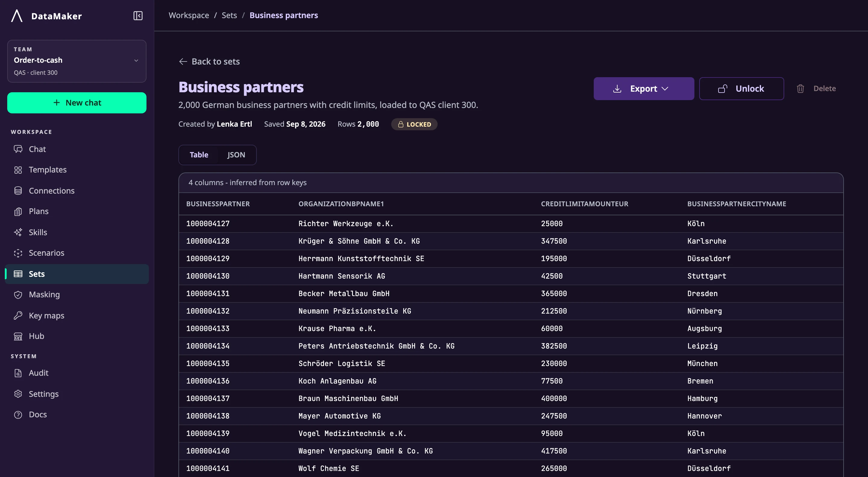
Task: Open the Export dropdown chevron
Action: (x=665, y=89)
